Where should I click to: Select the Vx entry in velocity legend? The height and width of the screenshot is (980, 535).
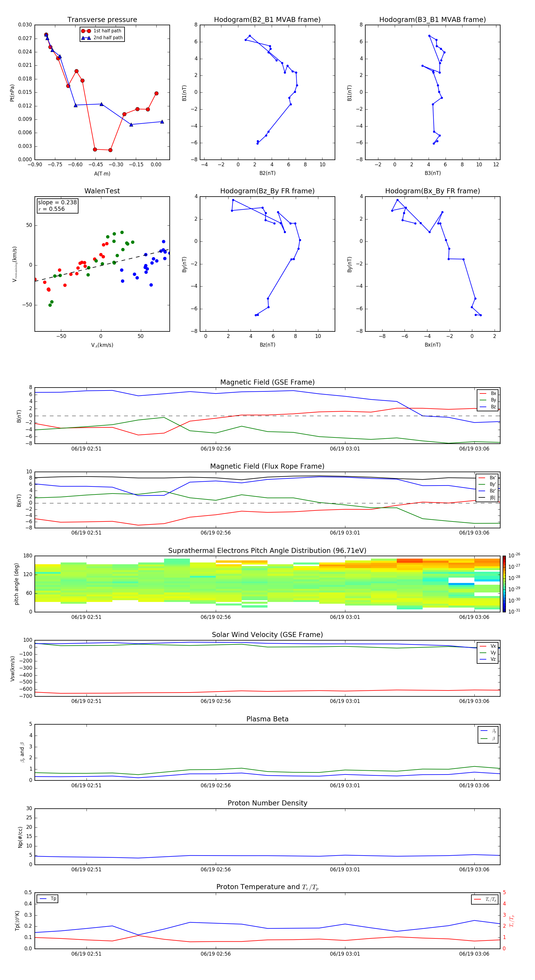(x=488, y=646)
